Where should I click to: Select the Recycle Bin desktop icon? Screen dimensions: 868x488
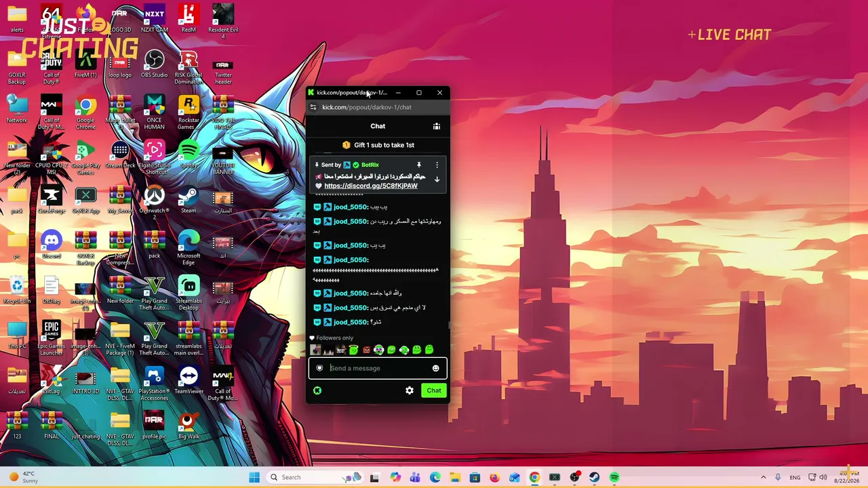pyautogui.click(x=17, y=291)
